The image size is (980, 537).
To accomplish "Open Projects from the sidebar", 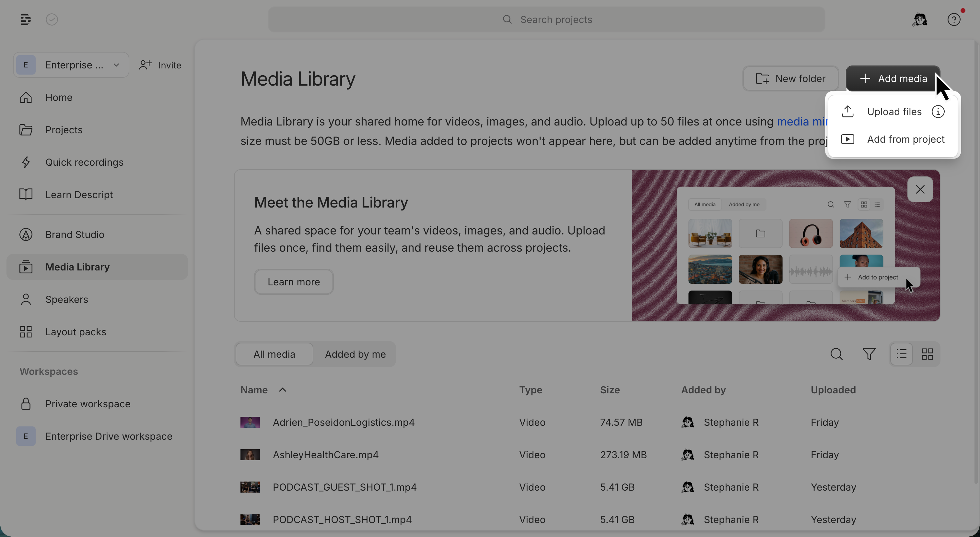I will click(64, 129).
